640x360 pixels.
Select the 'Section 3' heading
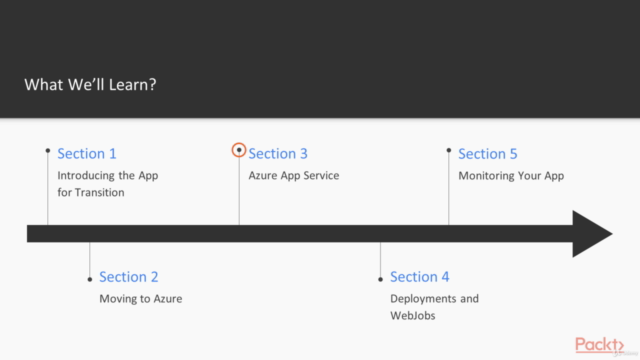coord(278,154)
